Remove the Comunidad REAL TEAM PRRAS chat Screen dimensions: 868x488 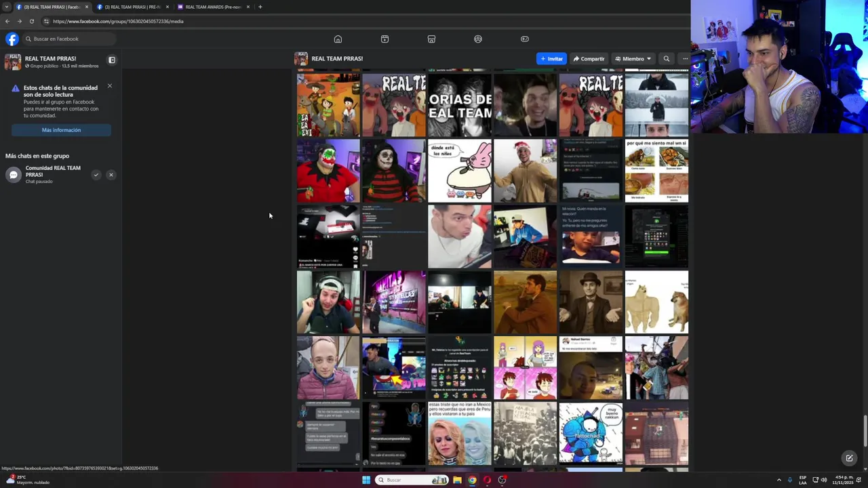[x=111, y=175]
